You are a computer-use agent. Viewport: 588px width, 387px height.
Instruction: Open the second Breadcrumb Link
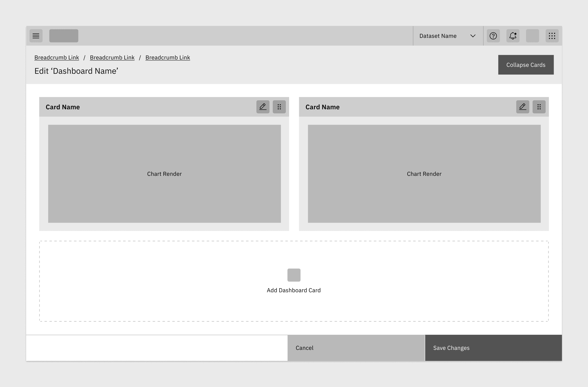click(x=112, y=58)
